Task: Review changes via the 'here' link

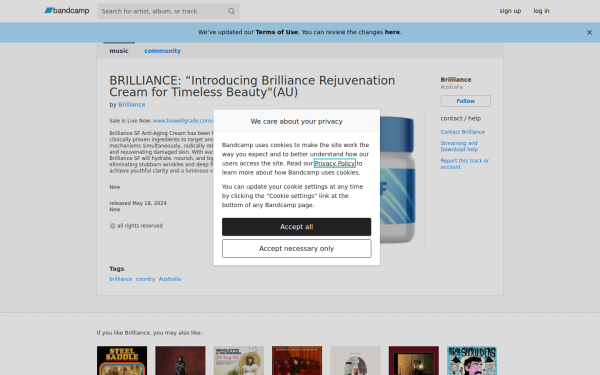Action: click(392, 32)
